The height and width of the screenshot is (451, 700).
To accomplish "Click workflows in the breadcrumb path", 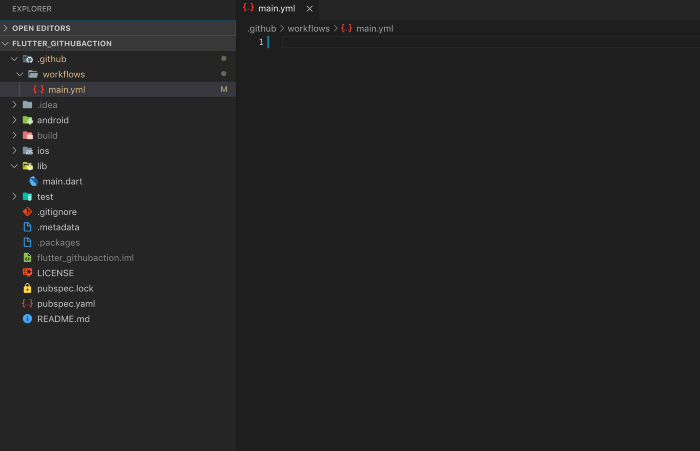I will (308, 28).
